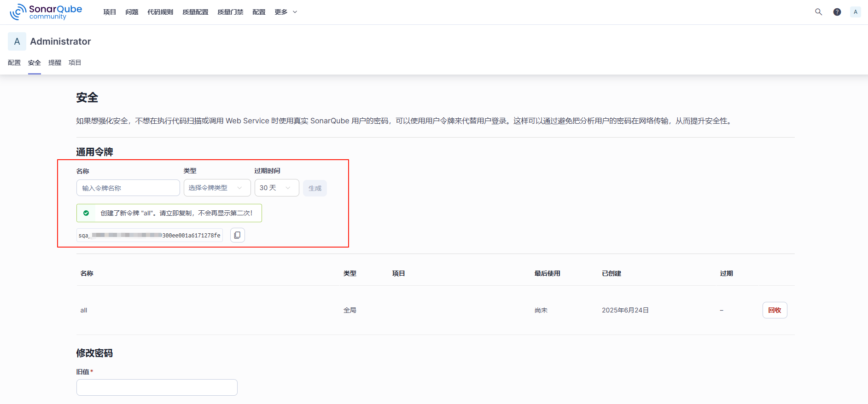Image resolution: width=868 pixels, height=404 pixels.
Task: Open the 问题 top menu
Action: tap(132, 12)
